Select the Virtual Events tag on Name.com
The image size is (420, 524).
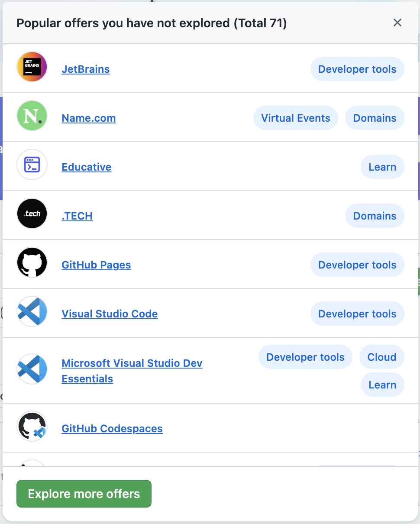click(296, 118)
